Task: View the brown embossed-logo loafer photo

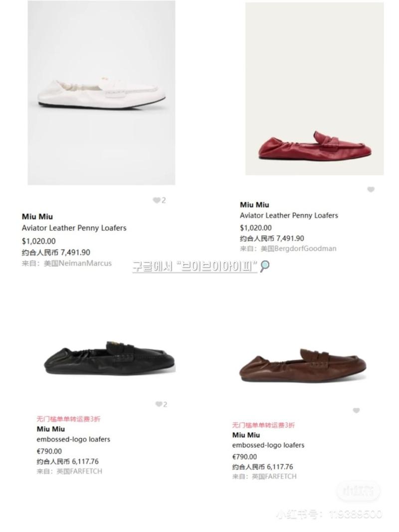Action: [303, 364]
